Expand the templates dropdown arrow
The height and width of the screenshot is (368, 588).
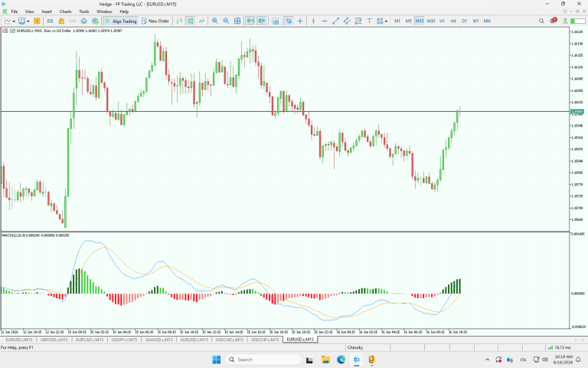pos(28,21)
